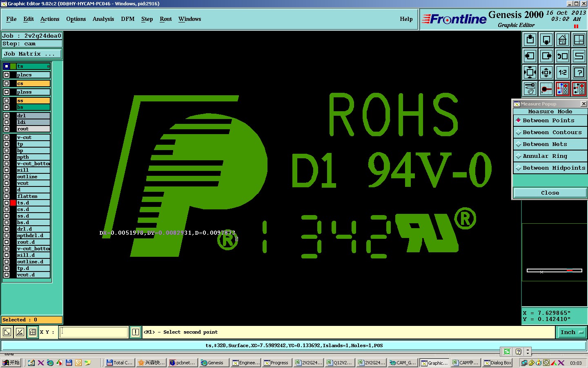Click the zoom in arrows icon
This screenshot has width=588, height=368.
click(530, 72)
